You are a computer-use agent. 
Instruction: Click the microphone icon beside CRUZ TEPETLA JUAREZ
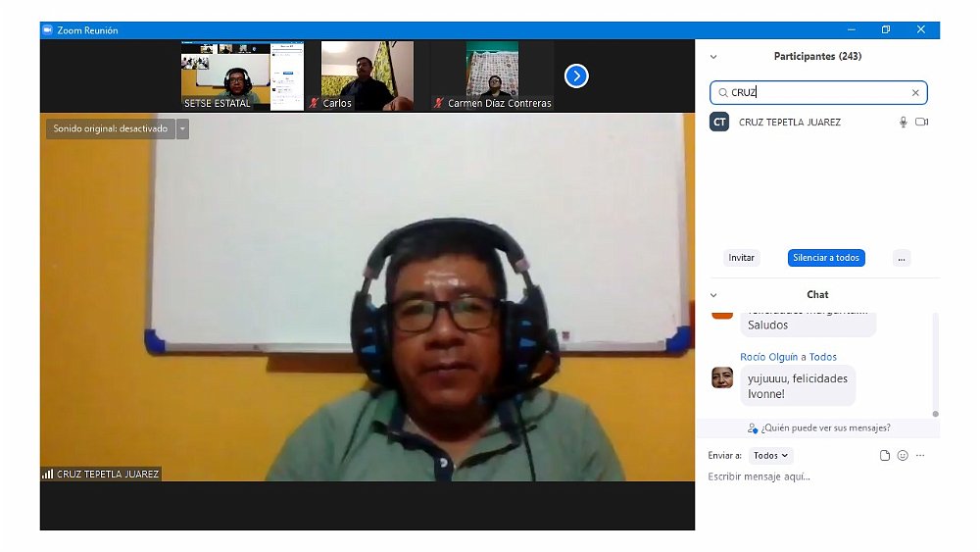click(x=903, y=123)
